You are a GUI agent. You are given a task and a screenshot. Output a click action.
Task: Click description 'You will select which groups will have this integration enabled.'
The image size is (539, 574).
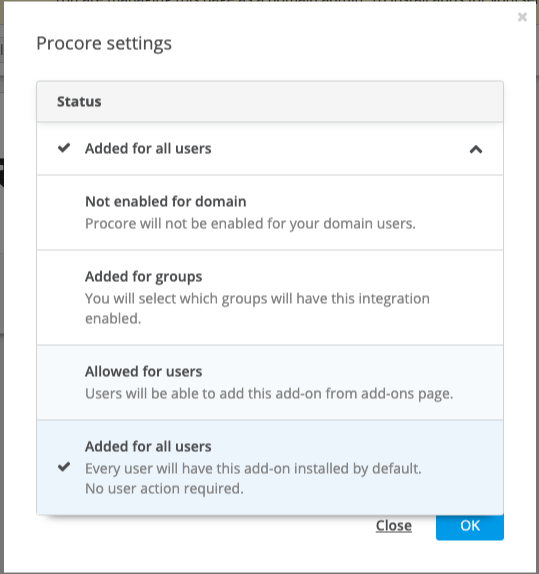click(257, 309)
